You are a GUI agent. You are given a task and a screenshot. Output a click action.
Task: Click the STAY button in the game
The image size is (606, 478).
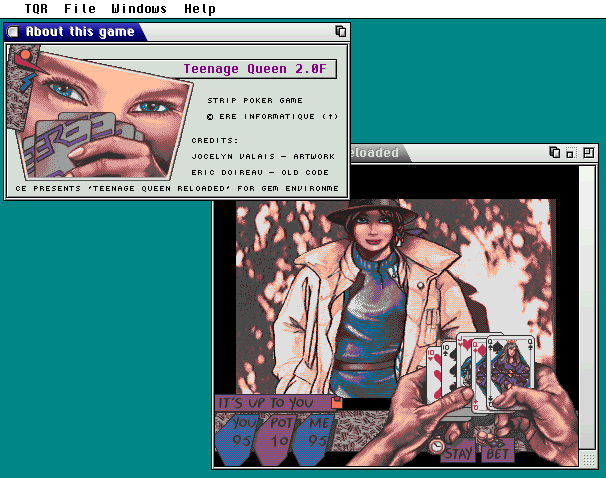458,452
